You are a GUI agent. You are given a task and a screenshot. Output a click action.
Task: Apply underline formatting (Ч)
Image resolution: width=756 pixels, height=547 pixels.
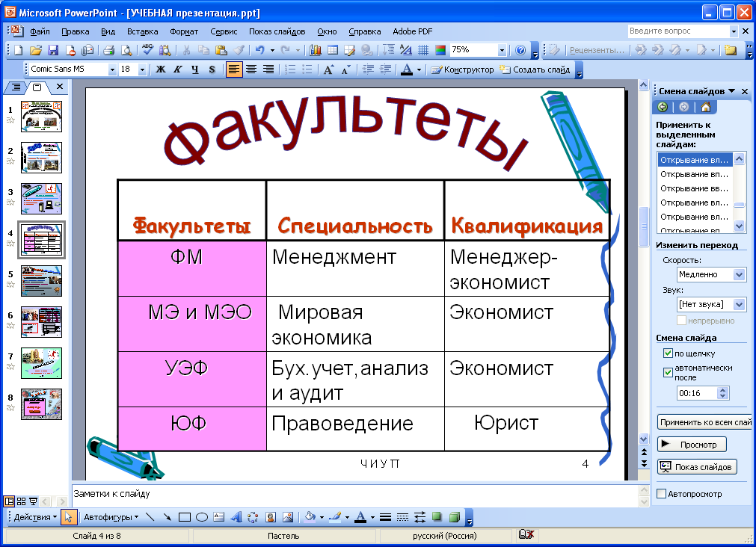194,69
